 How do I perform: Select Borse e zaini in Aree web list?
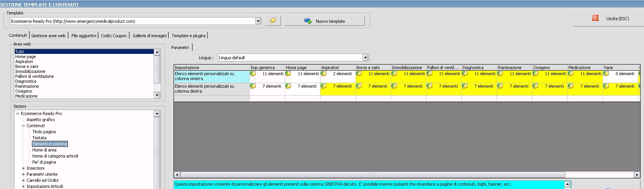coord(84,66)
